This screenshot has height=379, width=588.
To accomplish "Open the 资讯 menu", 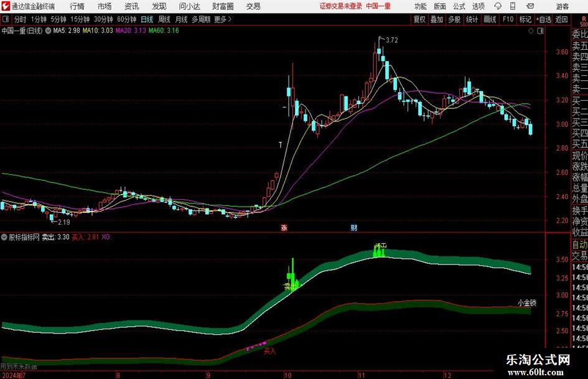I will 132,6.
